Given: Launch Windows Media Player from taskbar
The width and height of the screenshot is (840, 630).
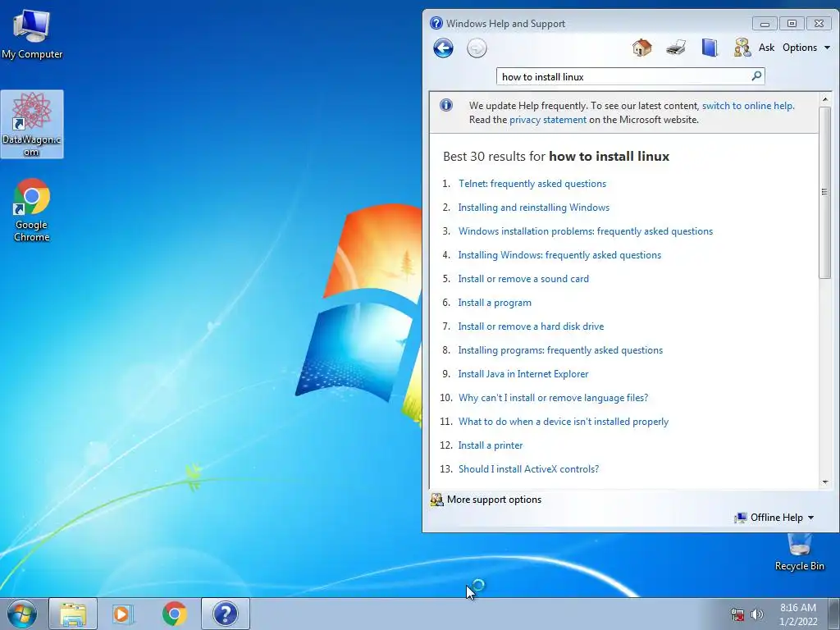Looking at the screenshot, I should [x=123, y=614].
